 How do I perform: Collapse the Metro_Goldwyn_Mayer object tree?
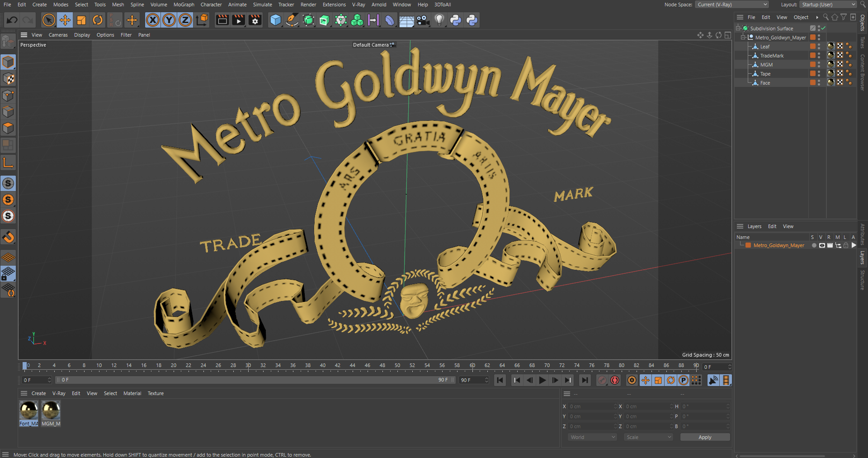click(743, 37)
